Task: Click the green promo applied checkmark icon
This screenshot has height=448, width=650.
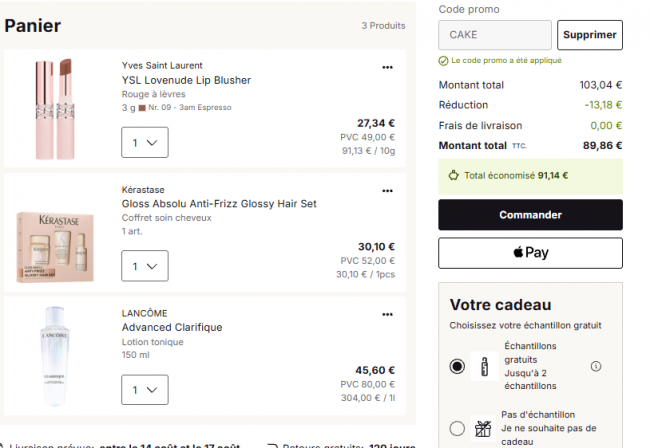Action: pos(443,61)
